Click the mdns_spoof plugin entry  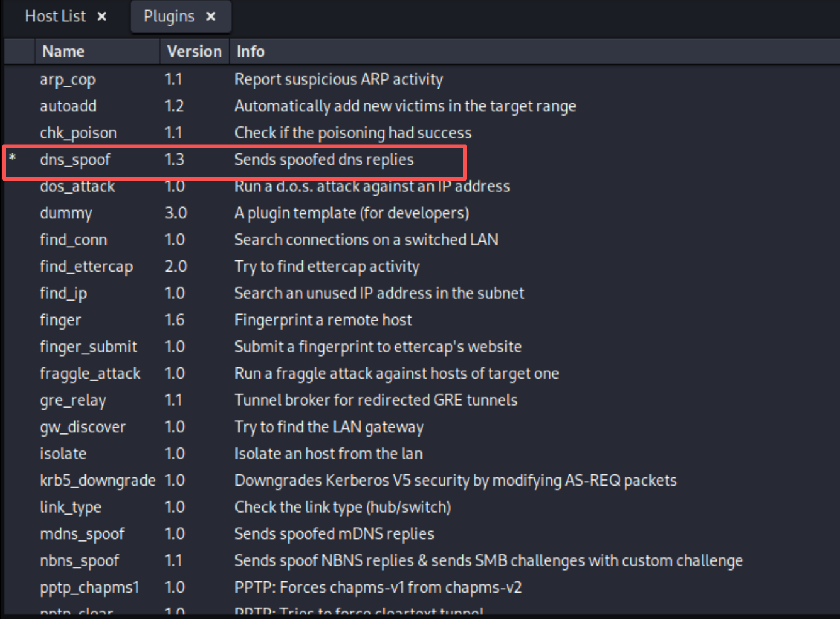(x=82, y=534)
